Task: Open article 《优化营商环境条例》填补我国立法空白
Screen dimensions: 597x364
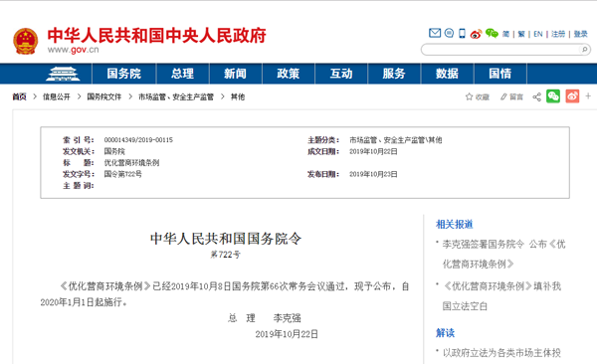Action: pyautogui.click(x=501, y=295)
